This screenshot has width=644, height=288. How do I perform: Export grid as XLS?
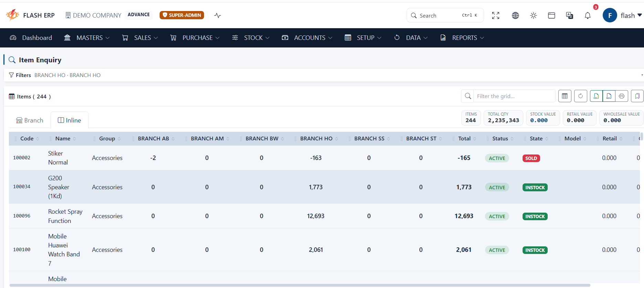[x=609, y=96]
